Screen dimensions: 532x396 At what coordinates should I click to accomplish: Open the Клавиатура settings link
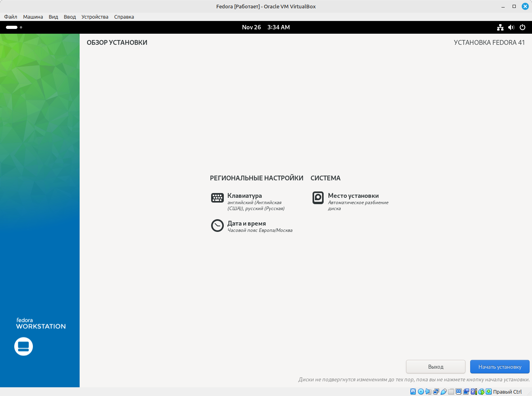click(244, 196)
